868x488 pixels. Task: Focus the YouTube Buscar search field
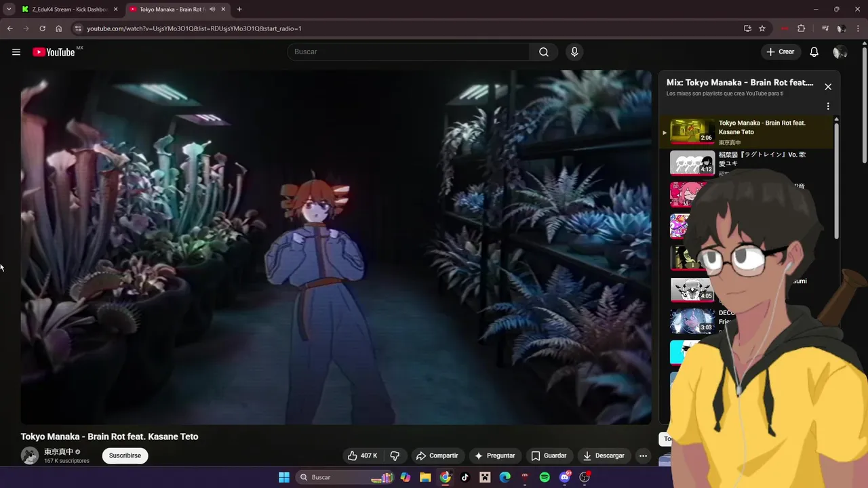pyautogui.click(x=409, y=52)
